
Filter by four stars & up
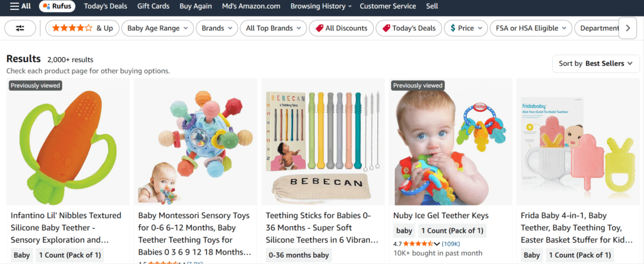click(x=82, y=28)
